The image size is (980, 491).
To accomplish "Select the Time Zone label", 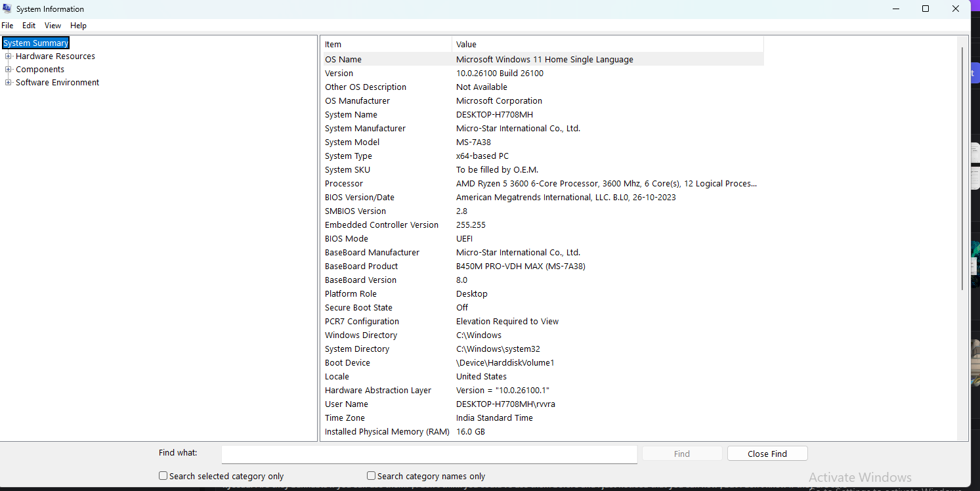I will tap(345, 418).
